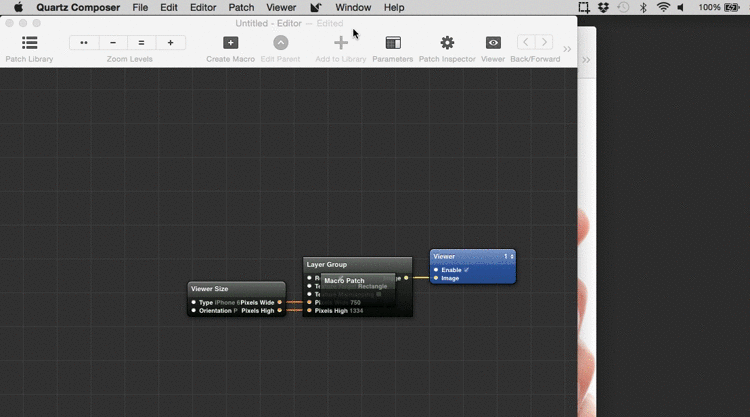Screen dimensions: 750x417
Task: Click the Viewer Size Orientation input port
Action: (193, 310)
